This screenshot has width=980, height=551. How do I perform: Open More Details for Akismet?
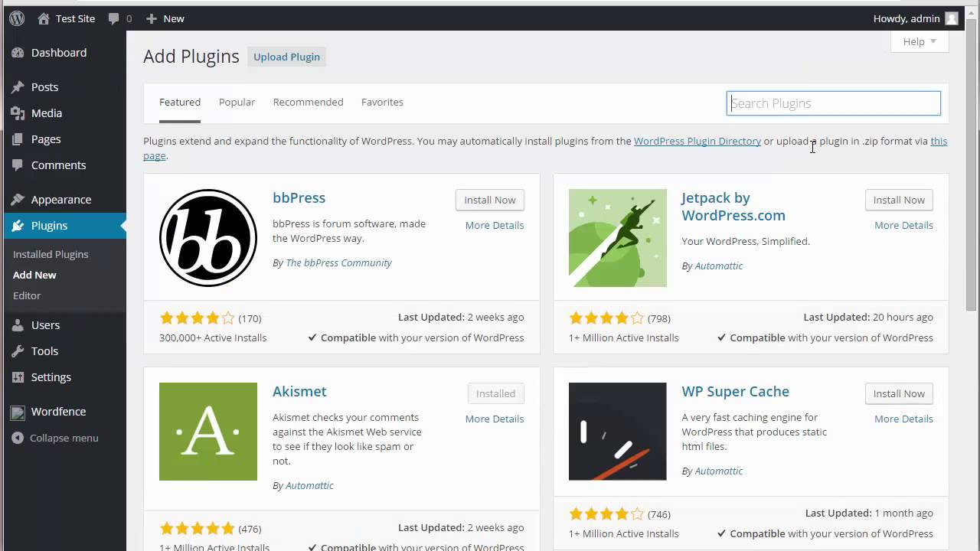tap(495, 419)
